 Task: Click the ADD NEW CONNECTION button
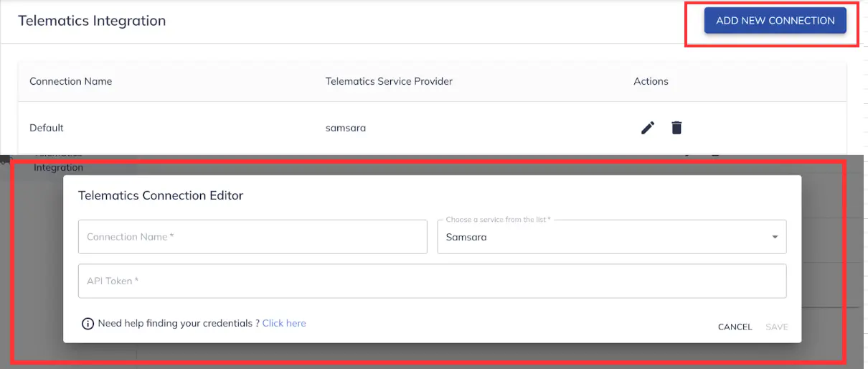775,21
